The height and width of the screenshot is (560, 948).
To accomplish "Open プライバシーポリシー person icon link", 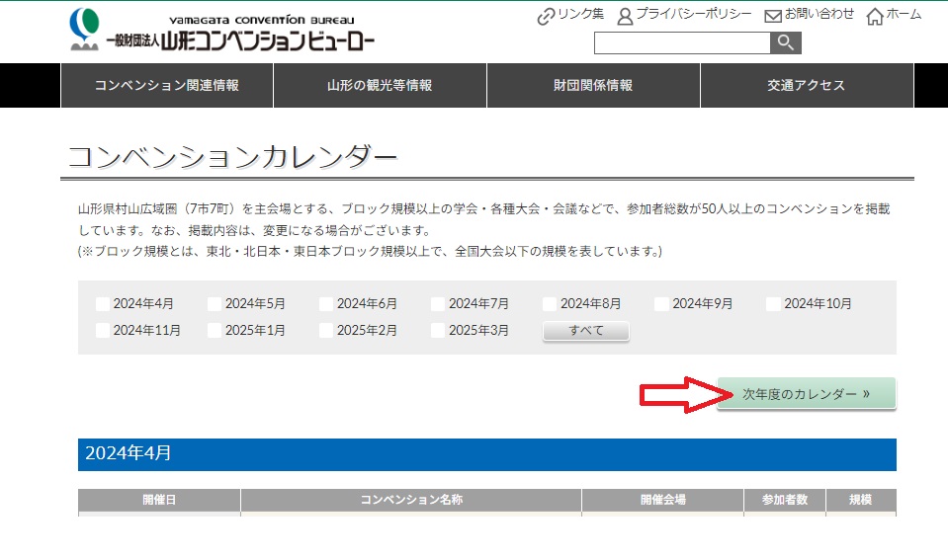I will coord(625,16).
